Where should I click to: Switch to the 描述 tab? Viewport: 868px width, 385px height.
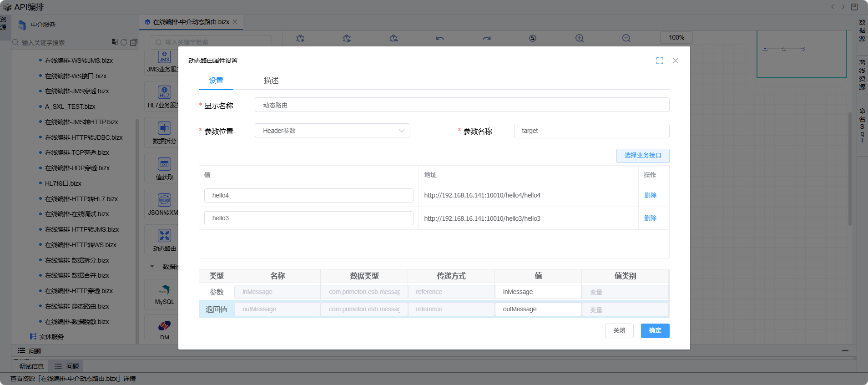click(x=271, y=81)
